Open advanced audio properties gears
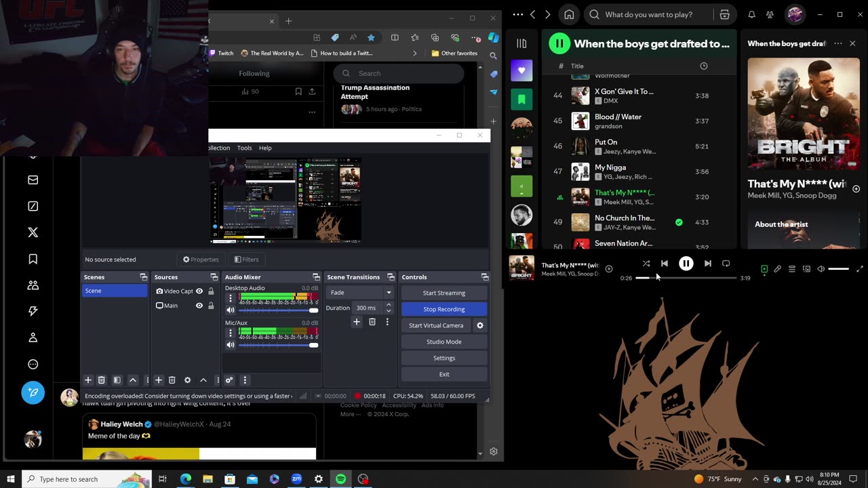Screen dimensions: 868x488 tap(229, 380)
